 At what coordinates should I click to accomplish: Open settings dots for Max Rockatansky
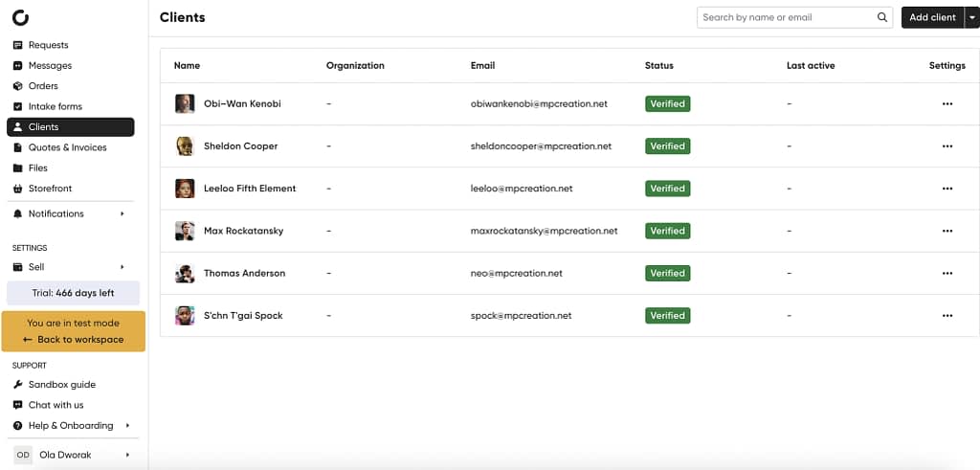pyautogui.click(x=947, y=231)
